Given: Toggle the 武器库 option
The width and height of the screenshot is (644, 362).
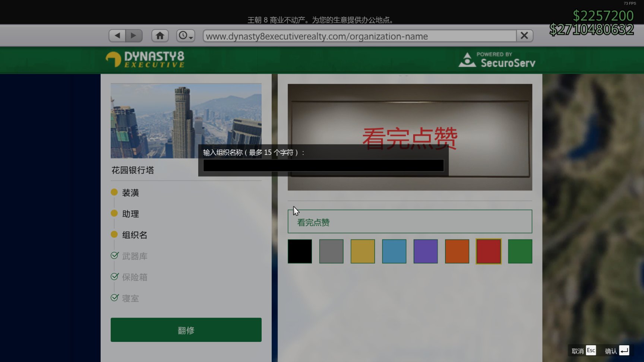Looking at the screenshot, I should pyautogui.click(x=129, y=256).
